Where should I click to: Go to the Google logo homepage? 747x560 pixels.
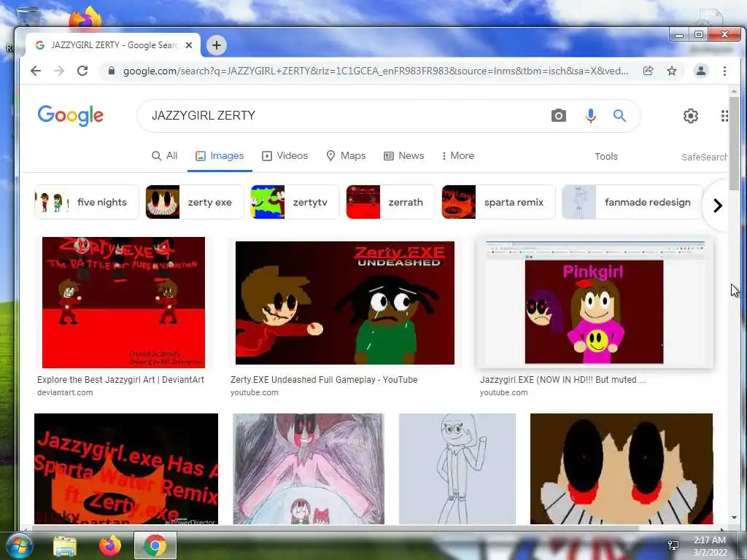point(71,115)
